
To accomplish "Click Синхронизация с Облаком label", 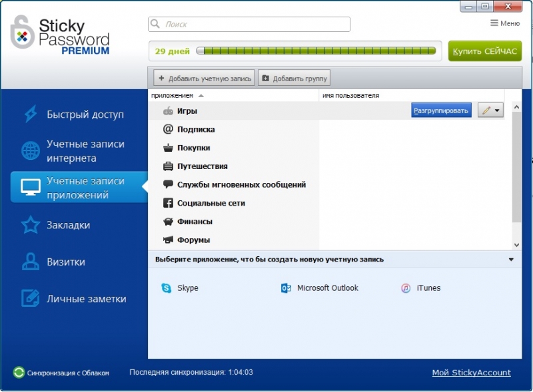I will coord(68,373).
